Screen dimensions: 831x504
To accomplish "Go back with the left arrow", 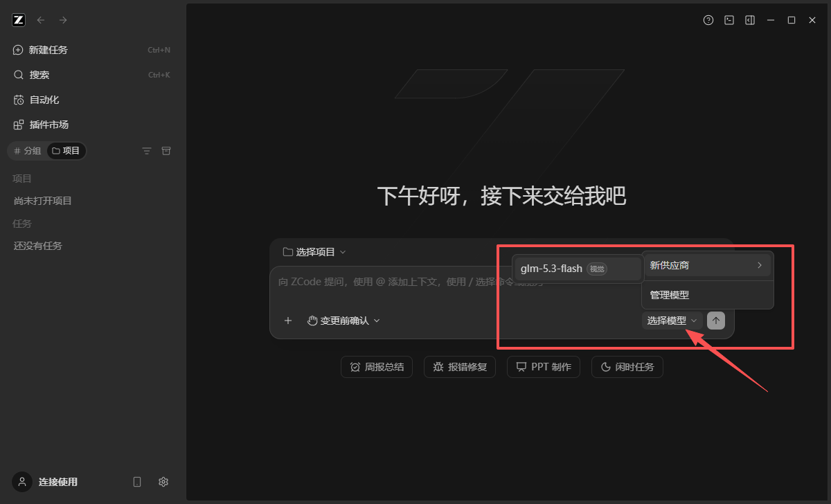I will pyautogui.click(x=41, y=20).
